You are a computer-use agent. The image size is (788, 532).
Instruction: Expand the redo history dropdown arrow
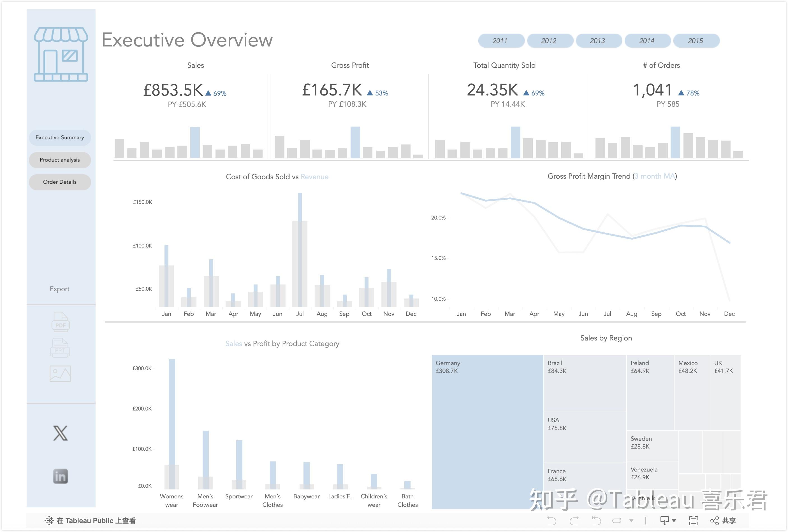pyautogui.click(x=632, y=521)
